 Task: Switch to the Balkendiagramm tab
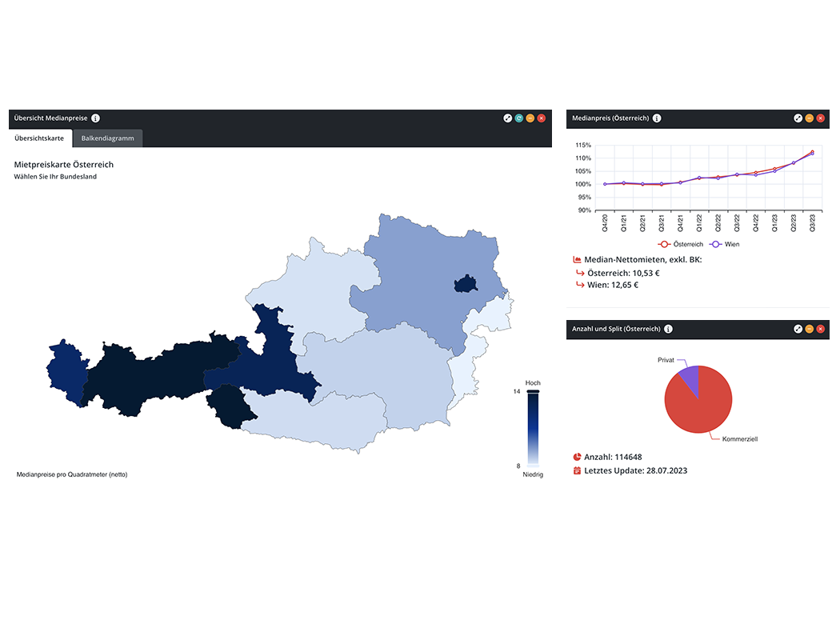[107, 138]
